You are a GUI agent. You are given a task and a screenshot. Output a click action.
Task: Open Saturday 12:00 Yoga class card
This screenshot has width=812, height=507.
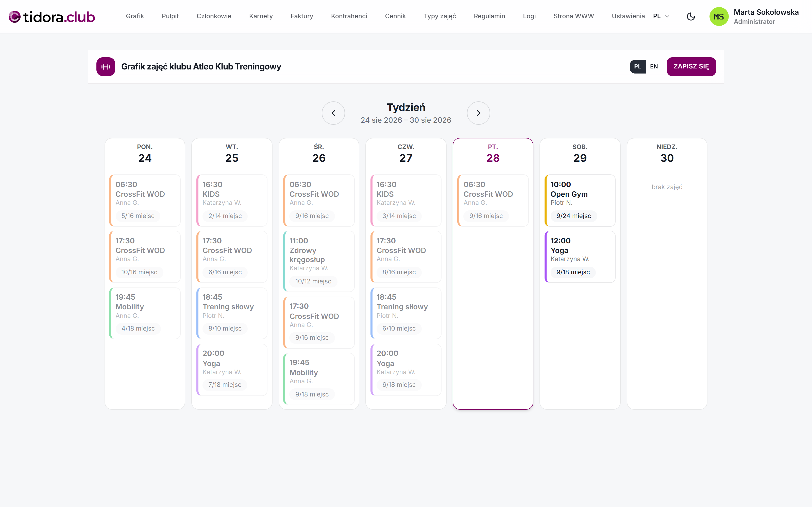point(580,257)
